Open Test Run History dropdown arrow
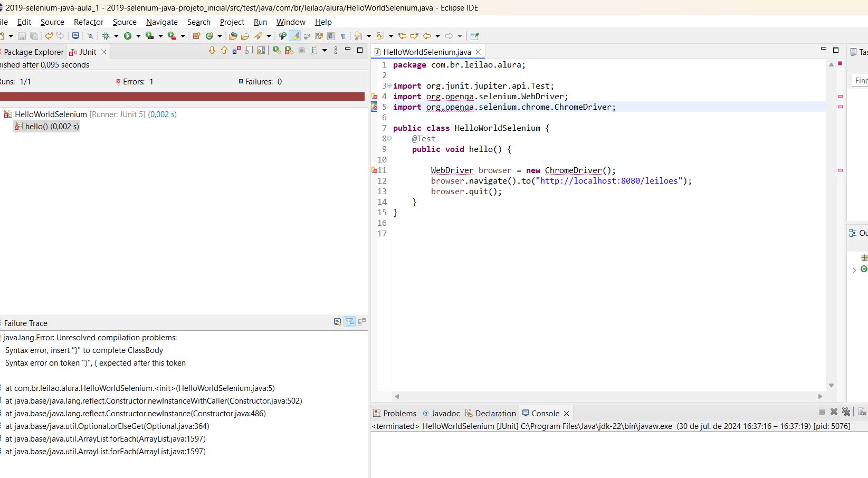The height and width of the screenshot is (478, 868). coord(325,50)
